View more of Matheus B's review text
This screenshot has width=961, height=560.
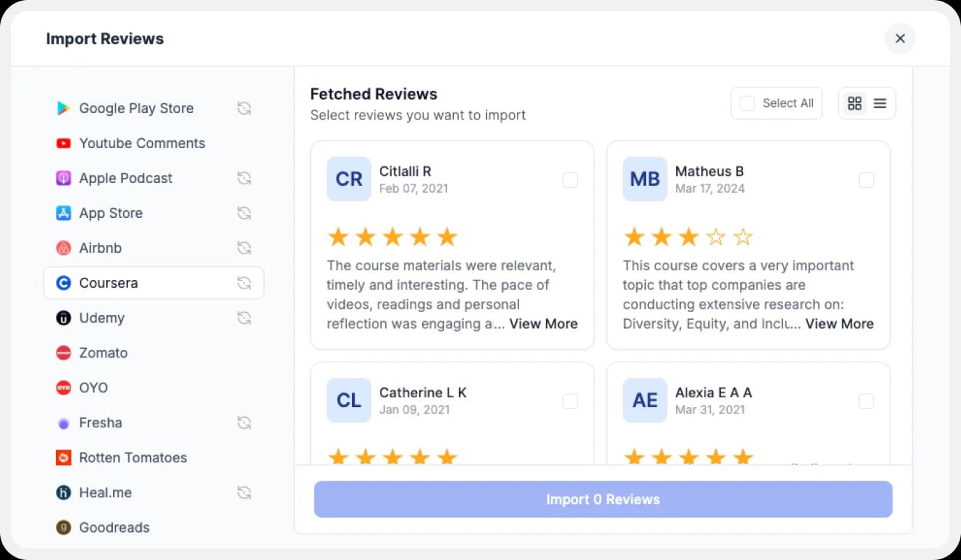click(839, 323)
